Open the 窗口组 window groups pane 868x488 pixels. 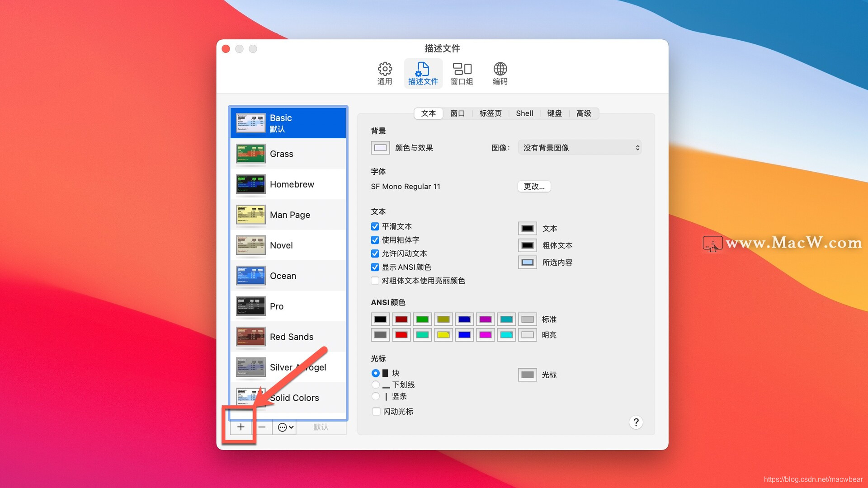(x=462, y=74)
